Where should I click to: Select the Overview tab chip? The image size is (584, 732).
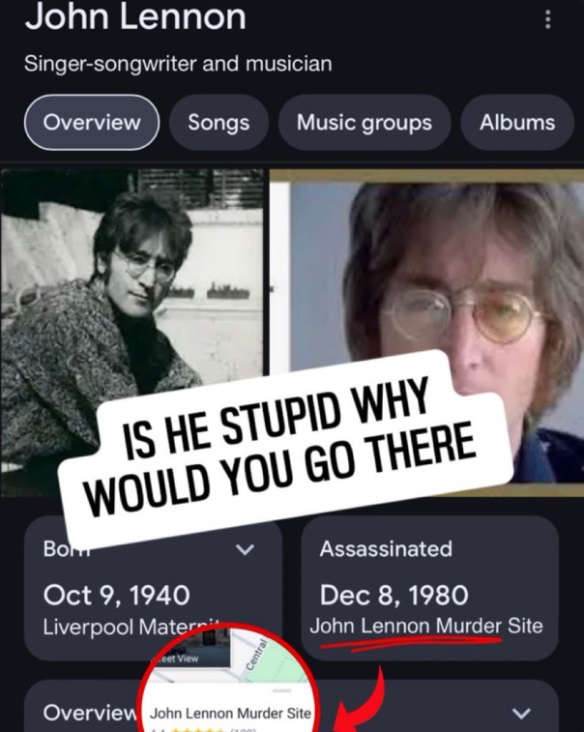pos(91,122)
